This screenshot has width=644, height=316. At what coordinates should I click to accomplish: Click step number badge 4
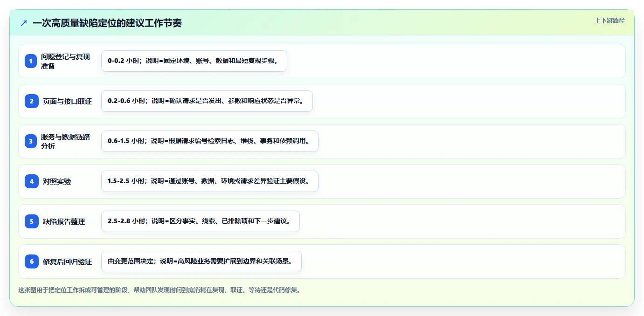point(32,181)
